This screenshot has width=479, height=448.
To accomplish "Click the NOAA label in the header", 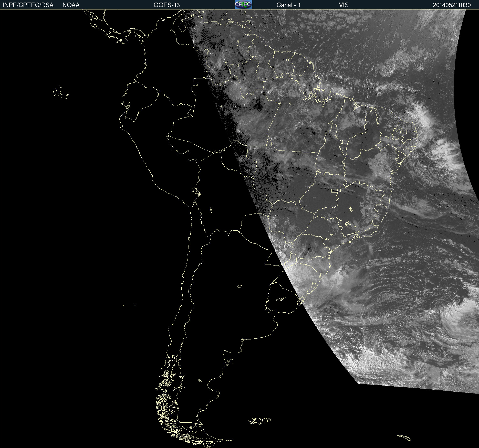I will pyautogui.click(x=71, y=5).
